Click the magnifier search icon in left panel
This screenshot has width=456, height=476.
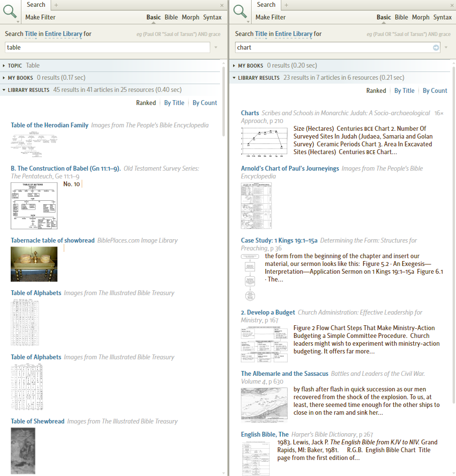pyautogui.click(x=10, y=12)
